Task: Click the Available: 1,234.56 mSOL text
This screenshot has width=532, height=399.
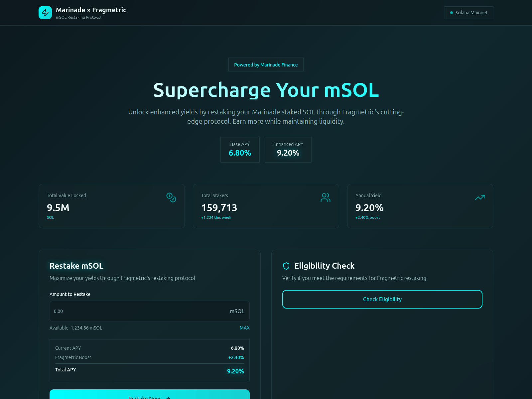Action: click(76, 328)
